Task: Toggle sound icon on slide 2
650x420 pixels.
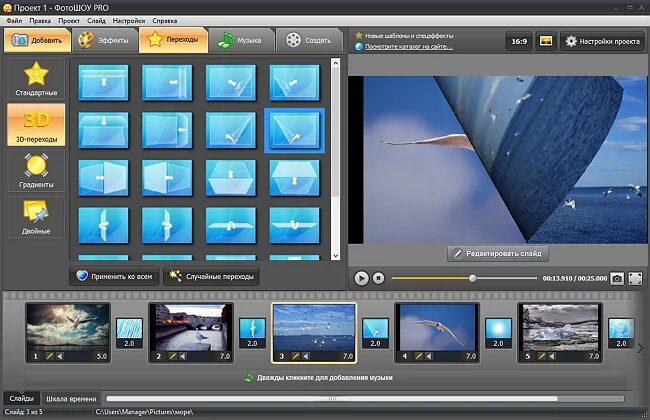Action: (183, 356)
